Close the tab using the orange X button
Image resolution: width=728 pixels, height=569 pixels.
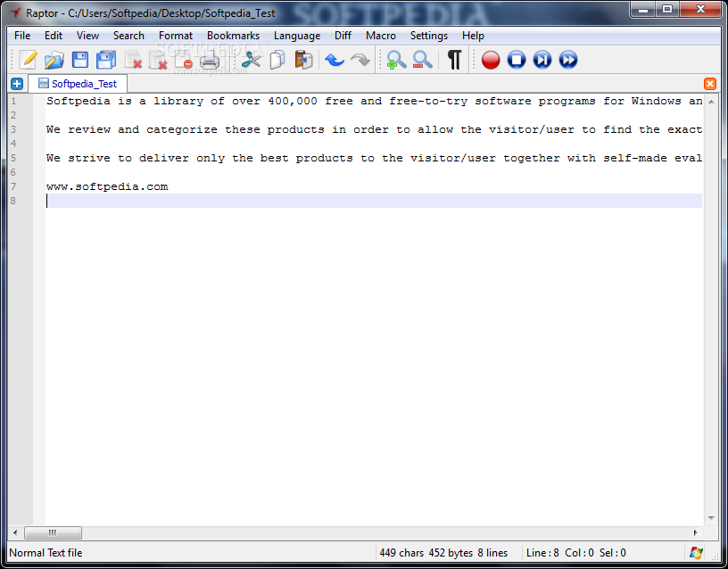tap(710, 84)
